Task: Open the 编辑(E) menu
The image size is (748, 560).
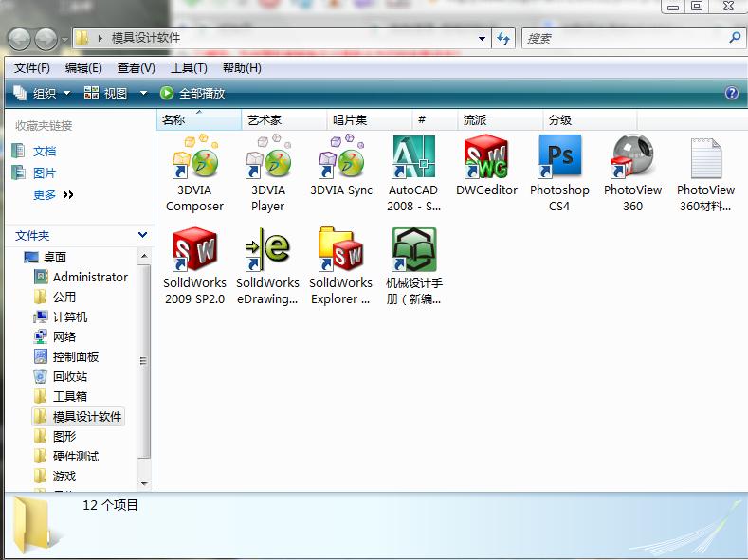Action: tap(83, 68)
